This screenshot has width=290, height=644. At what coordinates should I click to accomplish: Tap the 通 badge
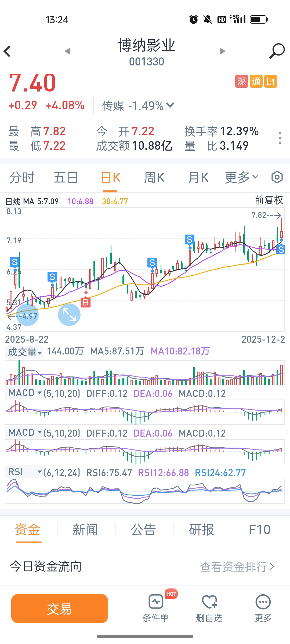(256, 81)
